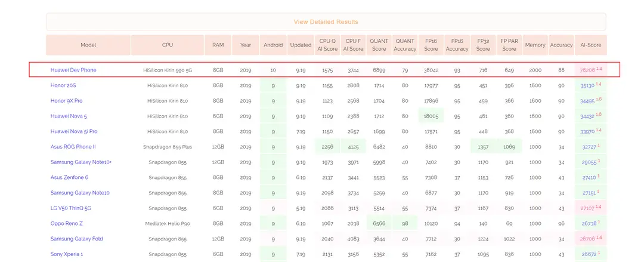
Task: Click the highlighted QUANT Accuracy 98
Action: pos(405,224)
